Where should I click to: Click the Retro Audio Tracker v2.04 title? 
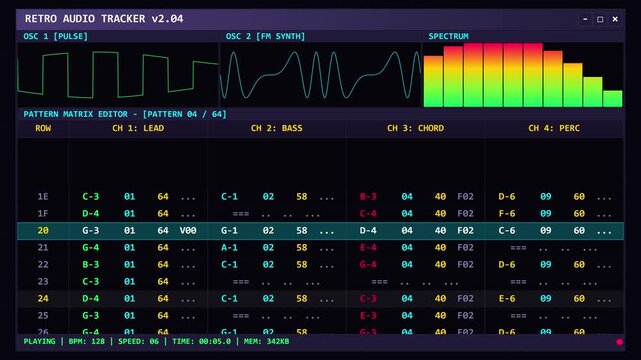[104, 19]
